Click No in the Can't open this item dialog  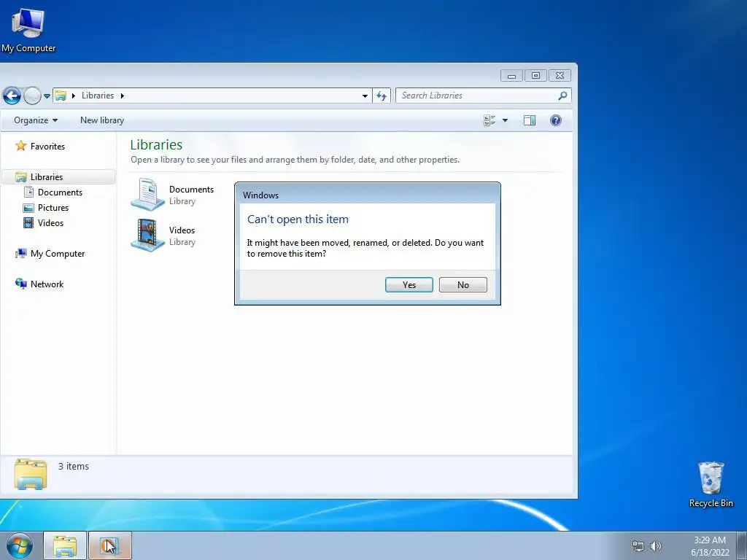point(462,285)
